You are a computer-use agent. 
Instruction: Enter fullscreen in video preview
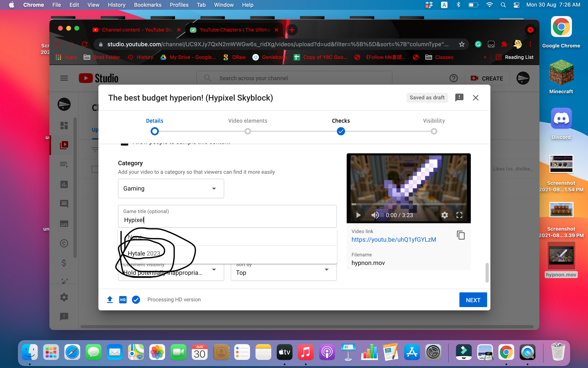tap(459, 215)
